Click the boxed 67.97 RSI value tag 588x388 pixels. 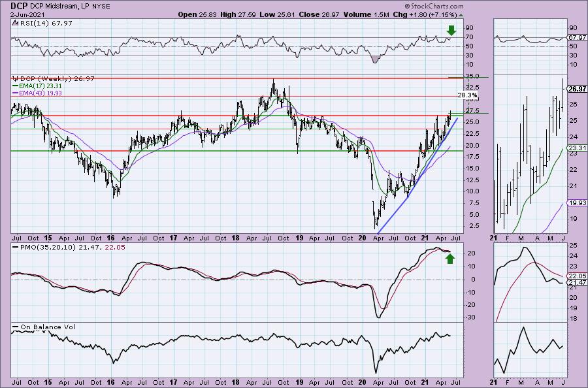coord(577,37)
